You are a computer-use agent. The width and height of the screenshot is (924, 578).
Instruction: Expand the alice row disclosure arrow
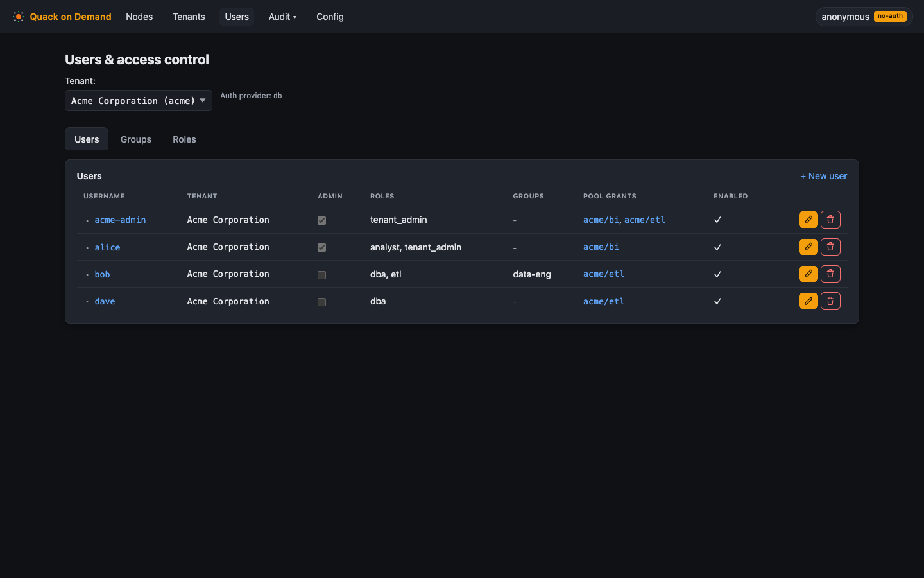click(87, 248)
